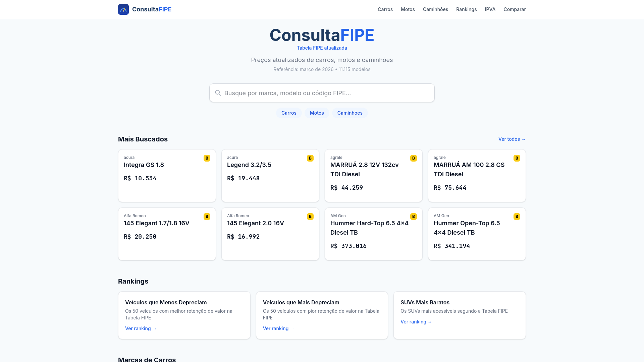This screenshot has height=362, width=644.
Task: Open the 145 Elegant 1.7/1.8 16V card
Action: (167, 234)
